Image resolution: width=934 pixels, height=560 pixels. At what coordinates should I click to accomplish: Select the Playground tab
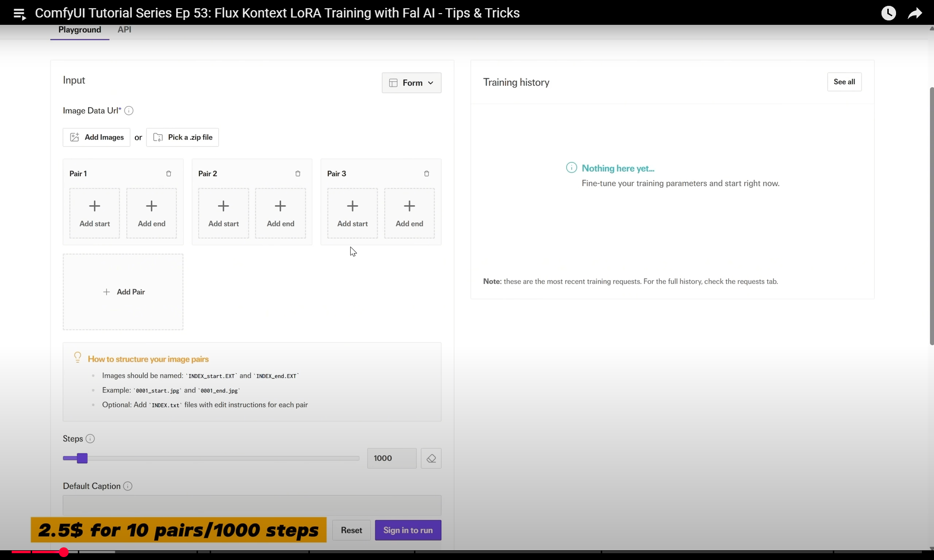coord(80,30)
